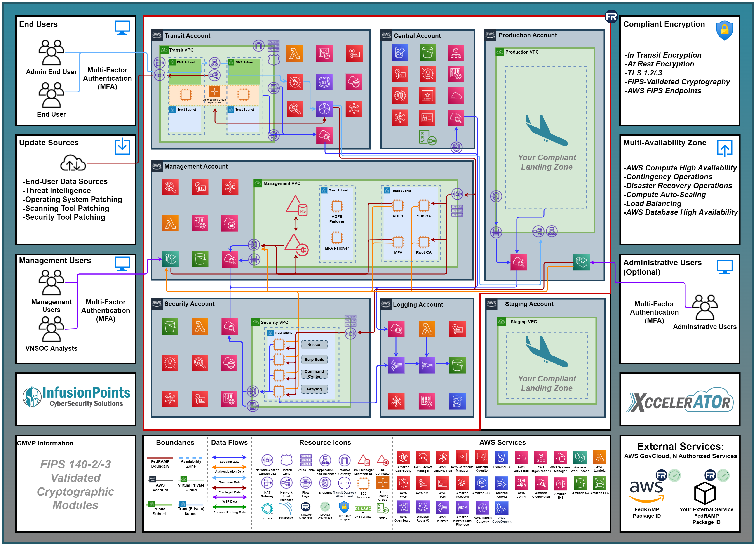
Task: Select the Hosted Zone resource icon
Action: pos(286,460)
